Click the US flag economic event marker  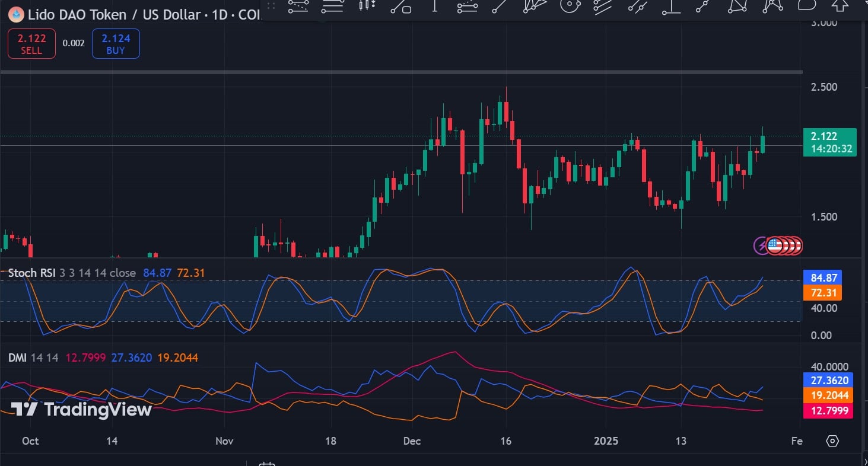[774, 245]
